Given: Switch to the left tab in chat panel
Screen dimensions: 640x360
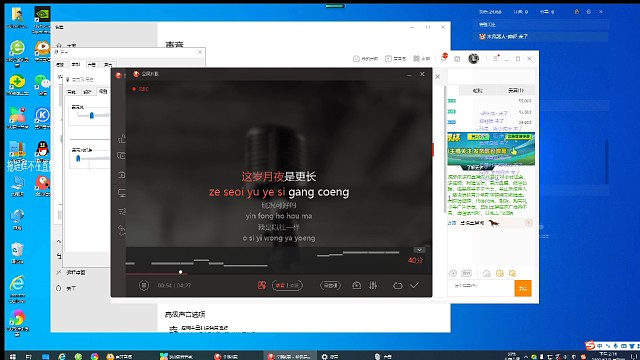Looking at the screenshot, I should coord(477,90).
